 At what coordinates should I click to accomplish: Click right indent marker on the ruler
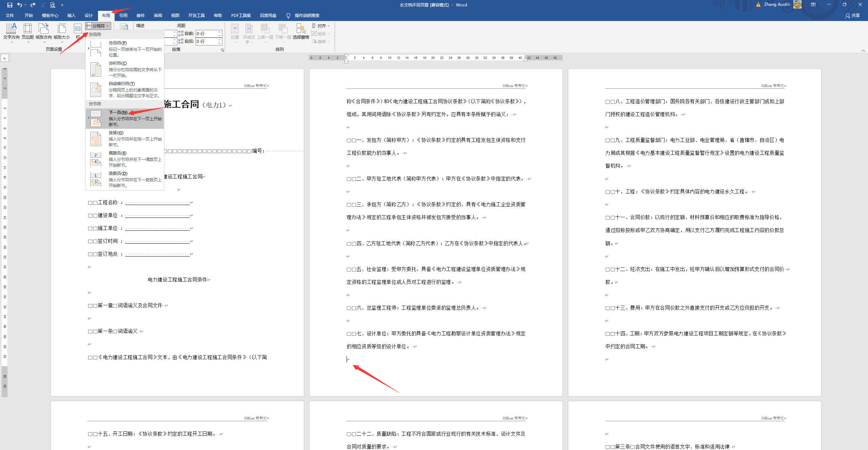tap(525, 59)
